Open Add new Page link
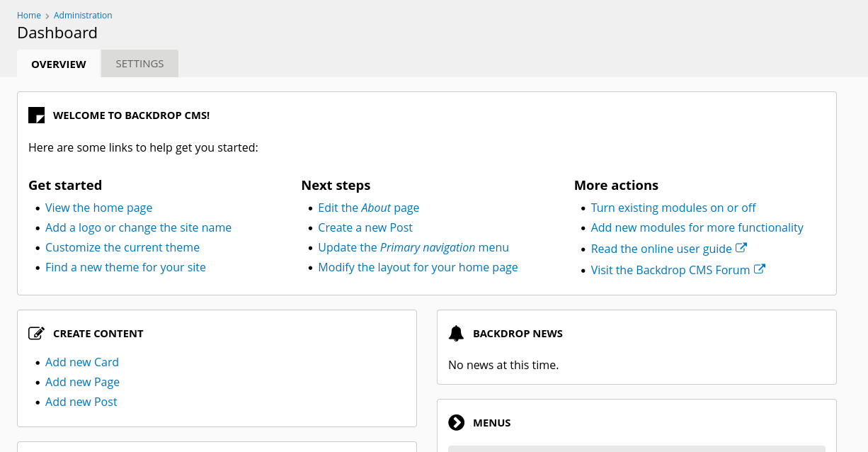The width and height of the screenshot is (868, 452). point(82,382)
